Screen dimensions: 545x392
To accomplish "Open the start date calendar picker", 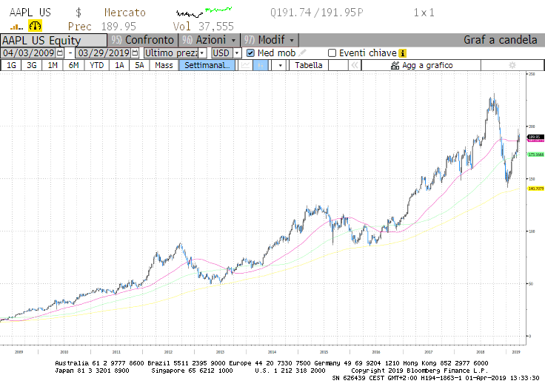I will pos(60,53).
